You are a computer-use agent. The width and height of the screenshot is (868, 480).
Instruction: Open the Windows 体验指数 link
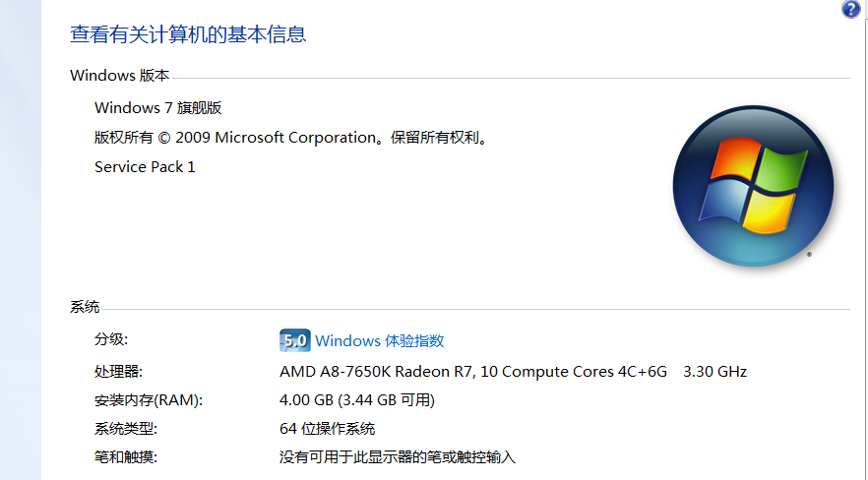coord(379,341)
